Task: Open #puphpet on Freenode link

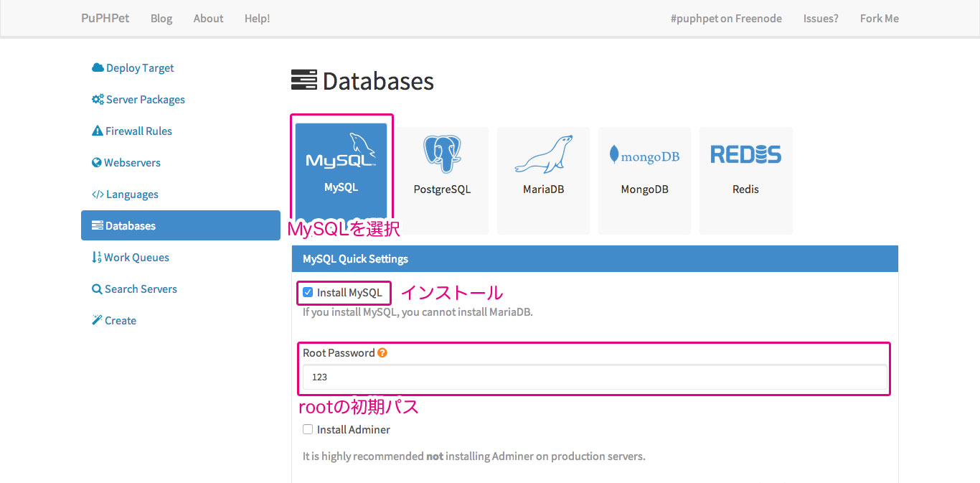Action: [x=726, y=19]
